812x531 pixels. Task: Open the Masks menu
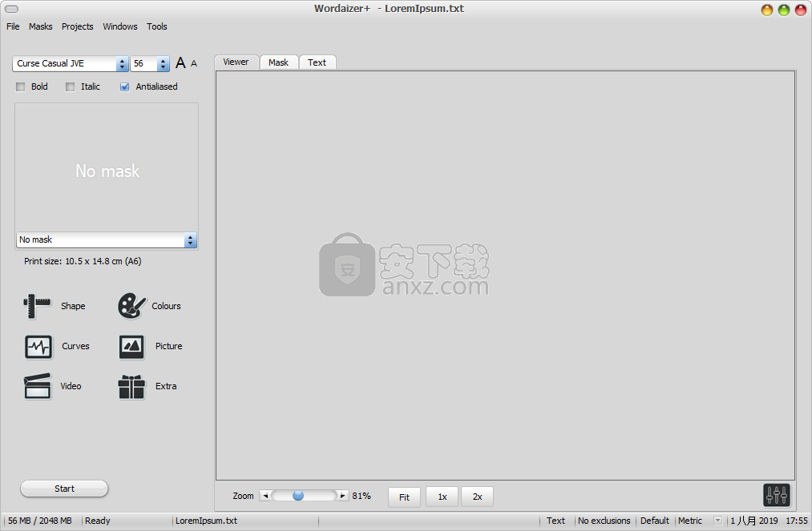point(40,26)
